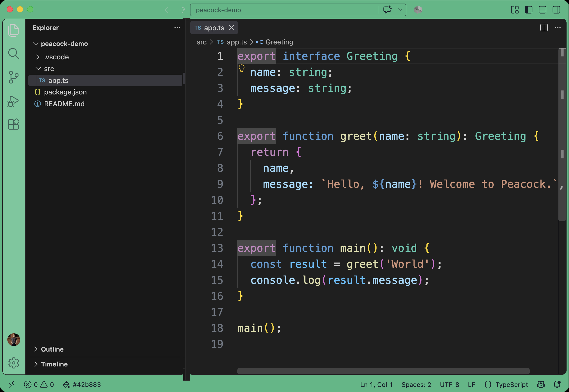This screenshot has height=392, width=569.
Task: Toggle the primary side bar
Action: click(529, 10)
